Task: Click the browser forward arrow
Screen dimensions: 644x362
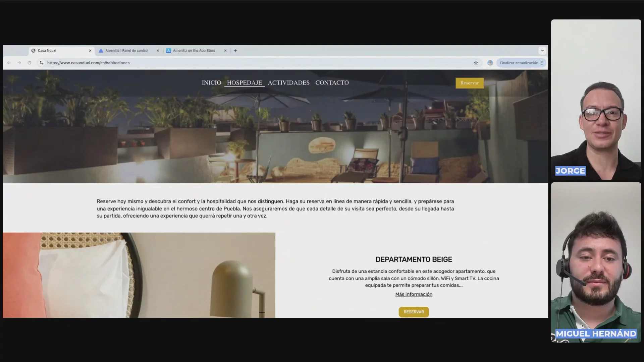Action: click(x=19, y=63)
